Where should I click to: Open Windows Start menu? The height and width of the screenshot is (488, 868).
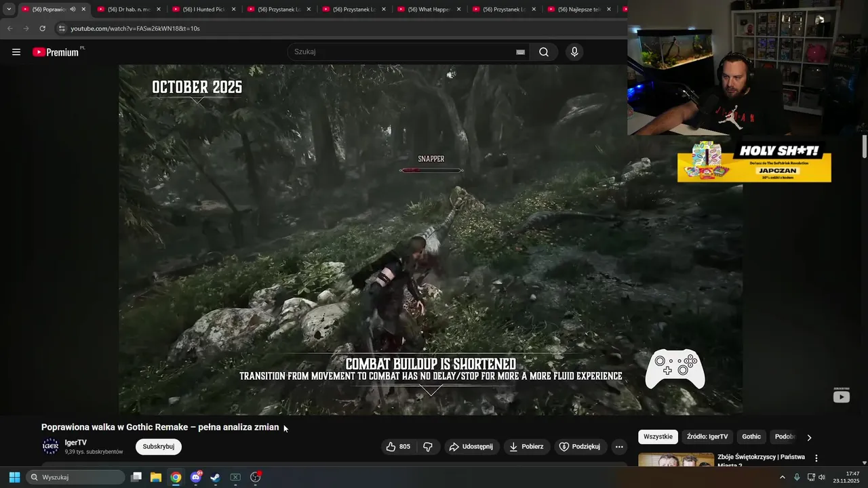click(14, 477)
